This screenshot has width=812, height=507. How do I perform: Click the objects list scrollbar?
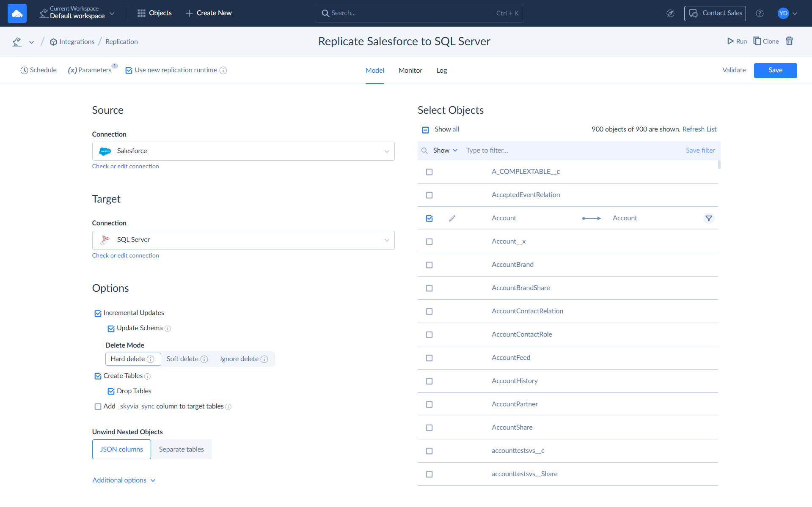point(719,164)
